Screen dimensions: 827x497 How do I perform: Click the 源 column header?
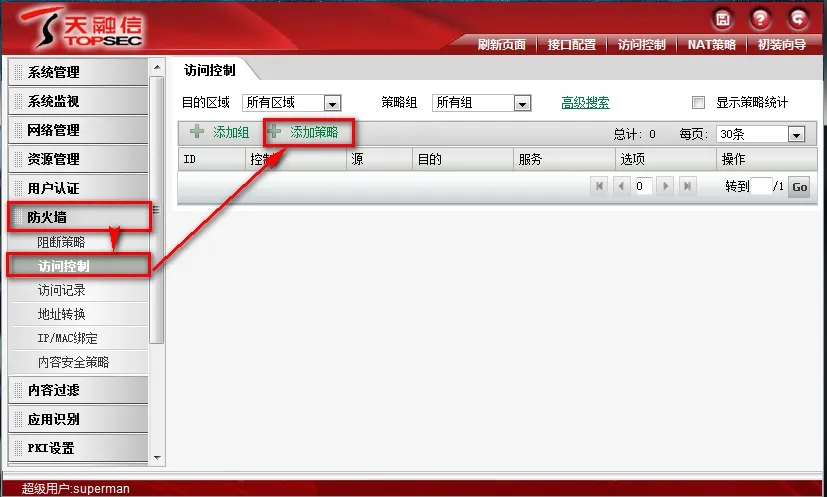[379, 159]
